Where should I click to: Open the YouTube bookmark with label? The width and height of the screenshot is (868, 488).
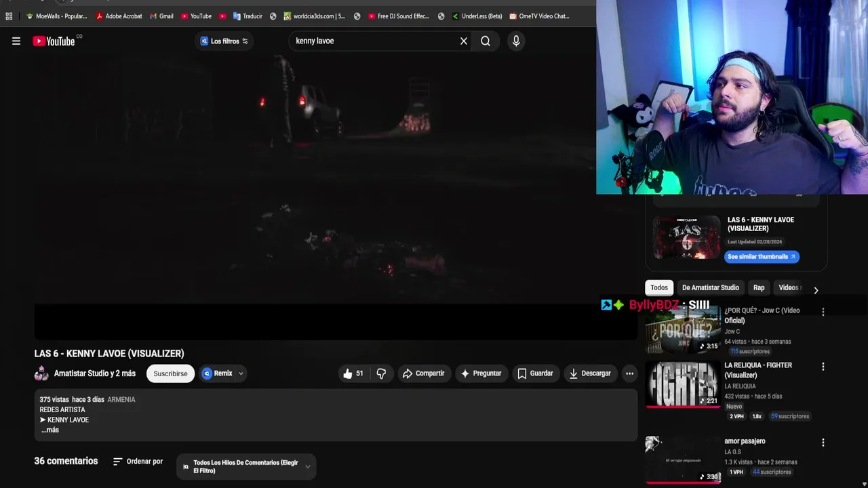pyautogui.click(x=196, y=16)
